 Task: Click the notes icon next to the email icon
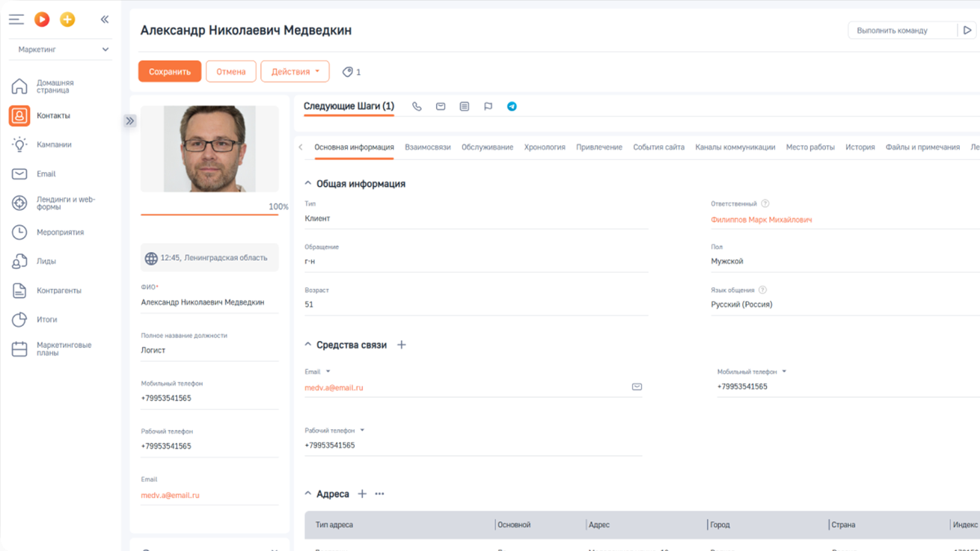pyautogui.click(x=465, y=106)
